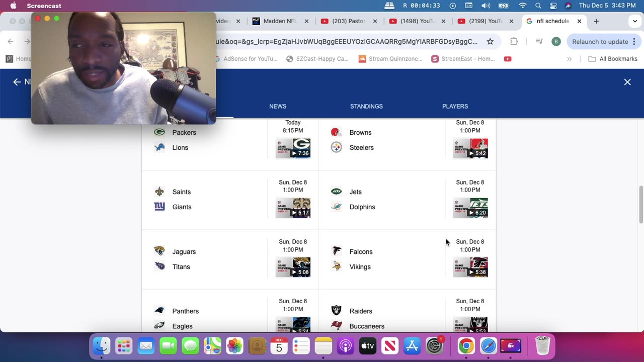Select the Packers team name
Viewport: 644px width, 362px height.
tap(184, 132)
